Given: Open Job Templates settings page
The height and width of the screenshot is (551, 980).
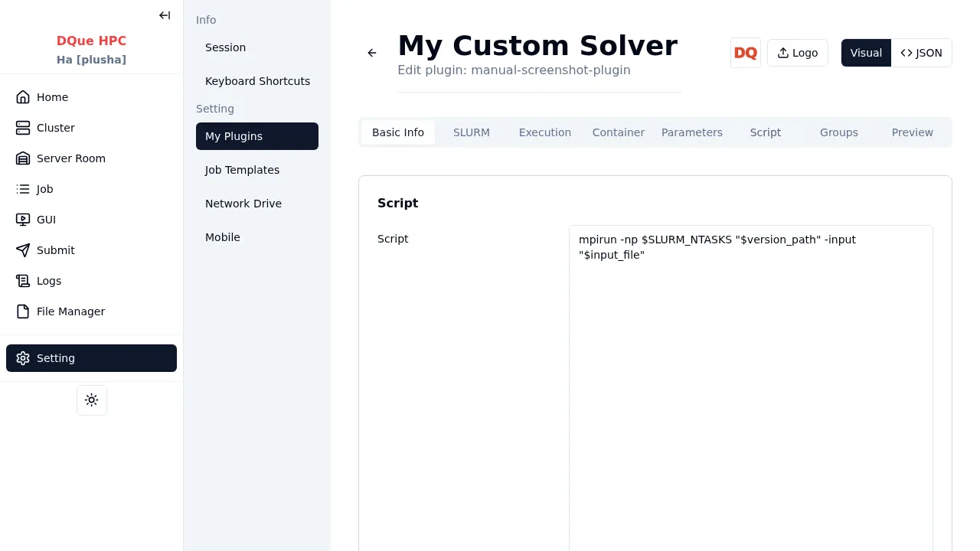Looking at the screenshot, I should pos(242,170).
